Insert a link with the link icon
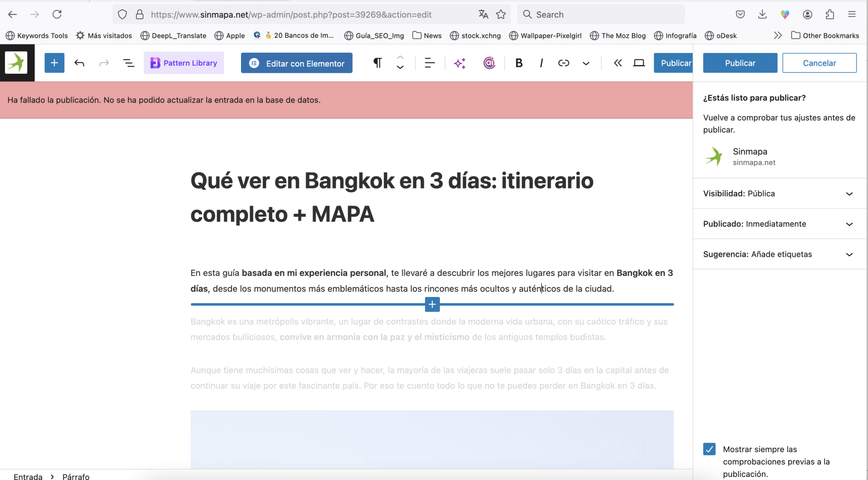This screenshot has width=868, height=480. coord(563,63)
